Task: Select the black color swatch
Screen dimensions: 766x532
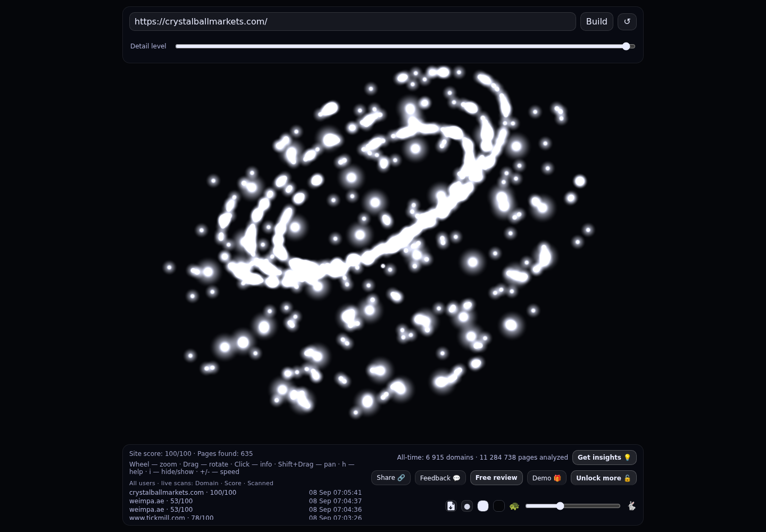Action: coord(499,506)
